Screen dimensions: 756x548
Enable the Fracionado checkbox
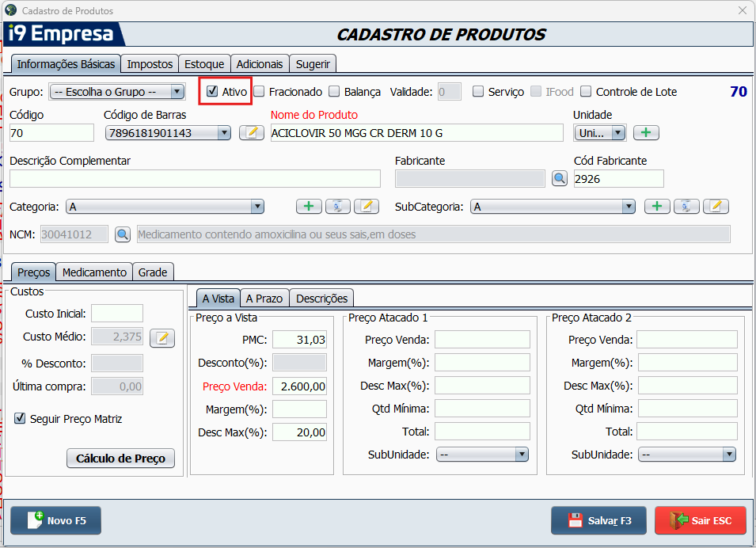point(259,92)
